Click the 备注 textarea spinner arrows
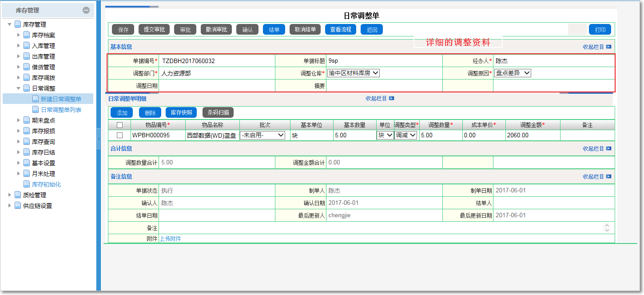644x295 pixels. click(x=607, y=227)
